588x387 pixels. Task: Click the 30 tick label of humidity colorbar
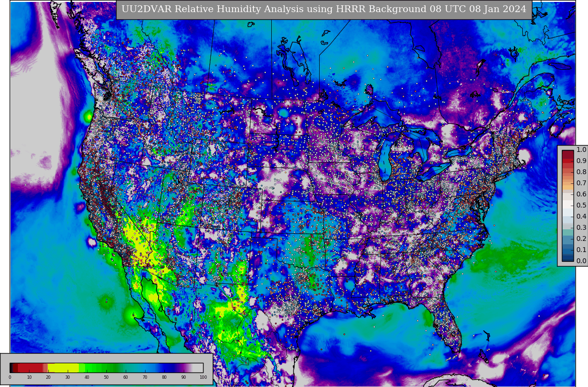pos(68,377)
